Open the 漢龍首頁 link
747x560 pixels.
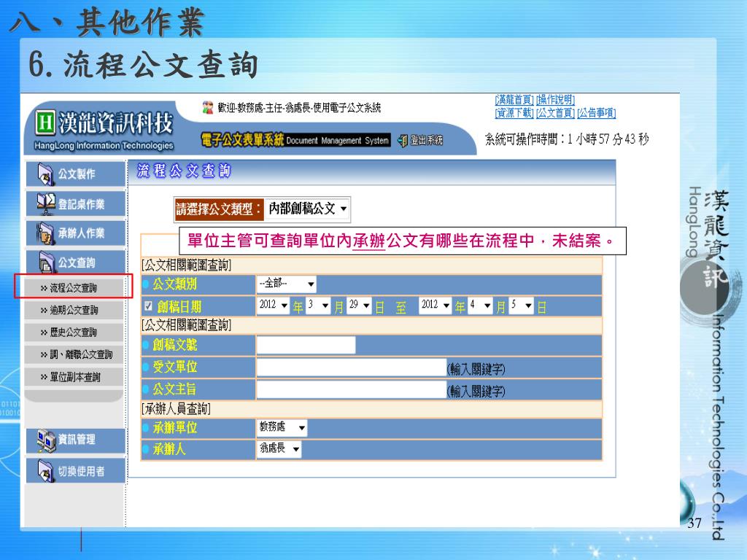pyautogui.click(x=514, y=100)
